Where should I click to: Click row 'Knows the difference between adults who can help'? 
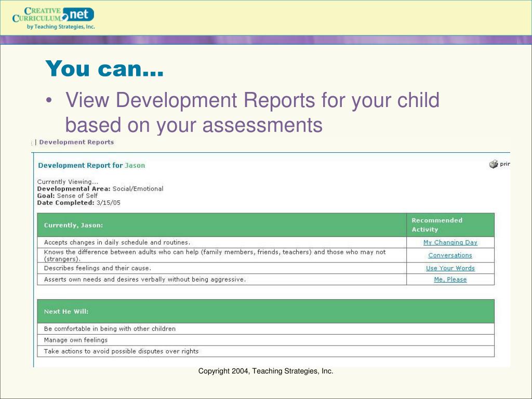click(222, 255)
